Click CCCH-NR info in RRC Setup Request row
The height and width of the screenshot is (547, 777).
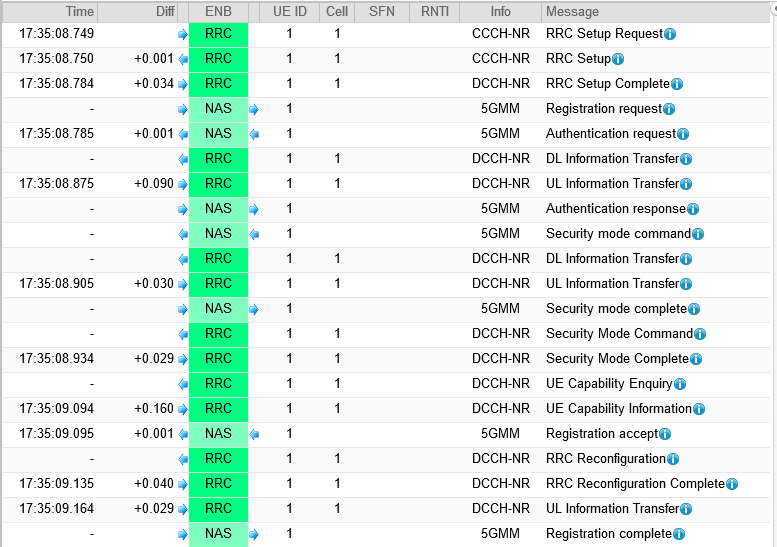point(500,34)
